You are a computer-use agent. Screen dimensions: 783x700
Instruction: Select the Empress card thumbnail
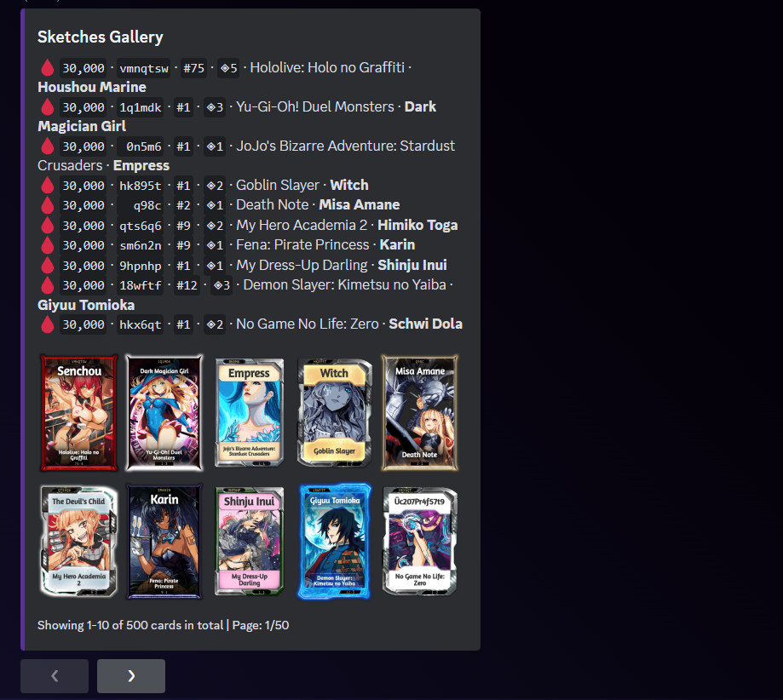pyautogui.click(x=249, y=413)
